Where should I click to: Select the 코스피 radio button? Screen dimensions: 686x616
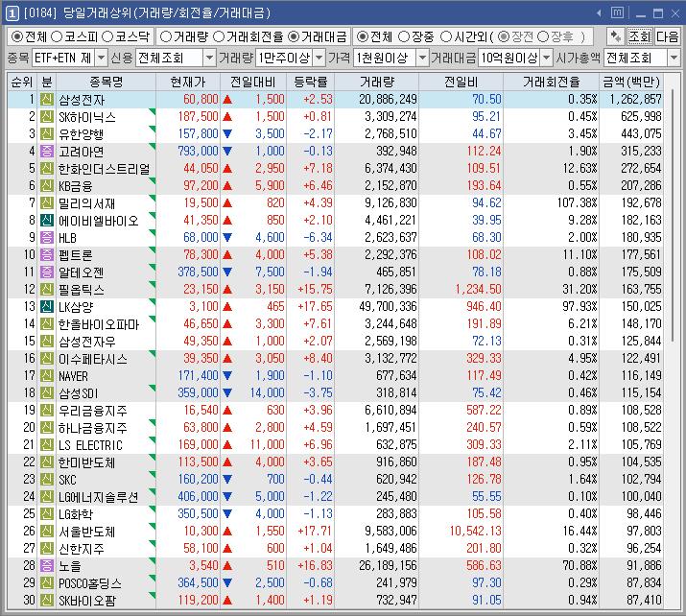tap(57, 36)
